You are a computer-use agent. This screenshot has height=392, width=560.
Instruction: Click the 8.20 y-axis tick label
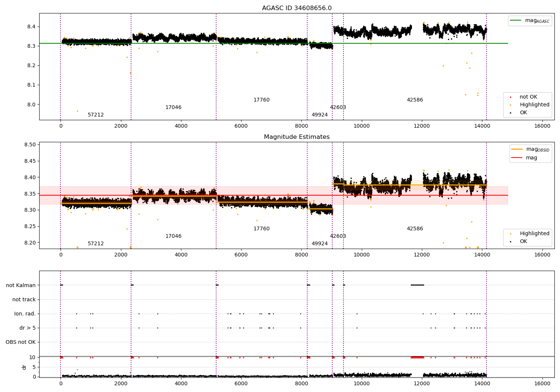point(30,243)
